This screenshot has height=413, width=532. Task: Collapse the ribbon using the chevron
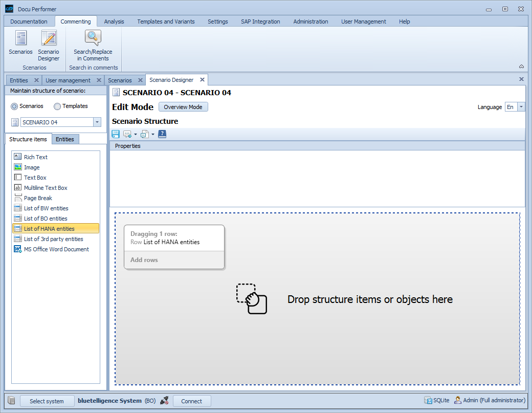click(x=521, y=67)
